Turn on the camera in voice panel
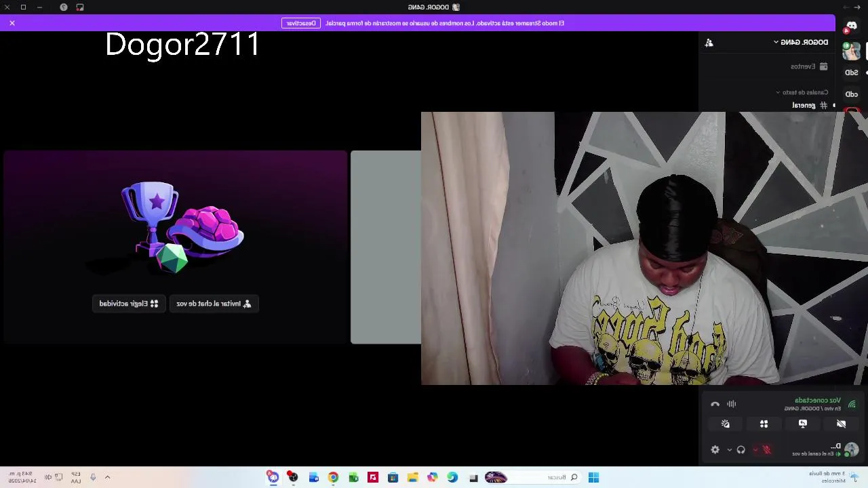The width and height of the screenshot is (868, 488). pos(841,424)
